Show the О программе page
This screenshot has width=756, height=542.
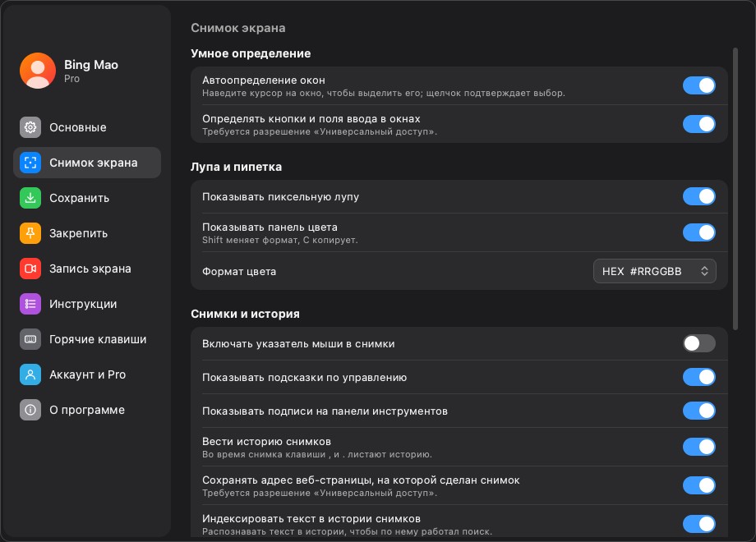87,410
